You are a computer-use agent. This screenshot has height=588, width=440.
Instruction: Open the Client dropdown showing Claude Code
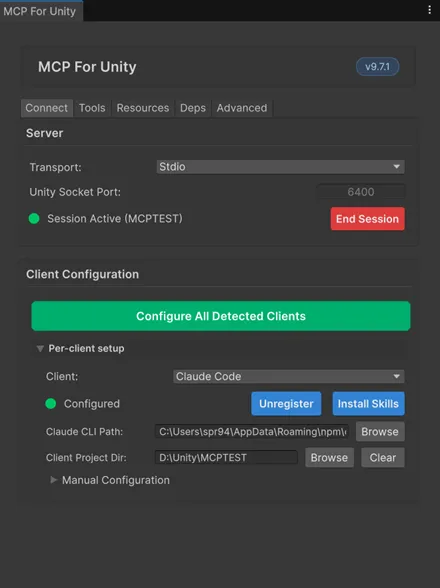288,376
